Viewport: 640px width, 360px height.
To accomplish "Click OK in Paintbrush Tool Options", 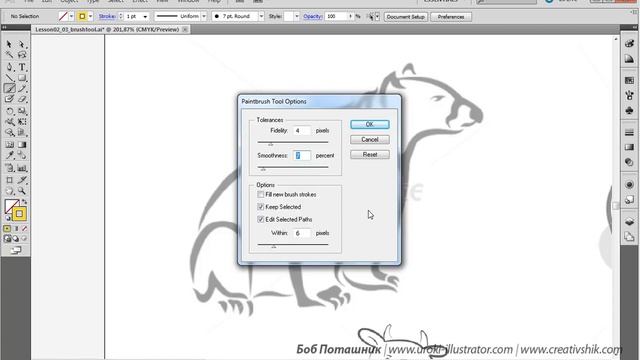I will pyautogui.click(x=369, y=124).
